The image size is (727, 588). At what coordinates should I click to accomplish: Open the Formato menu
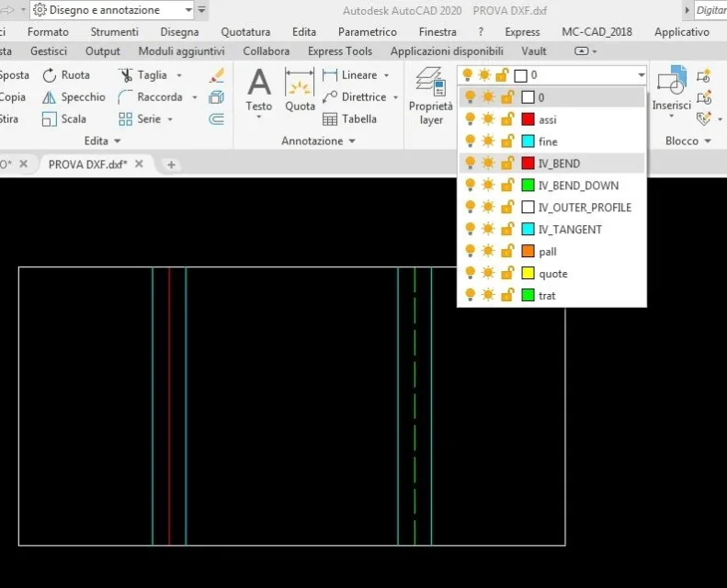click(48, 32)
